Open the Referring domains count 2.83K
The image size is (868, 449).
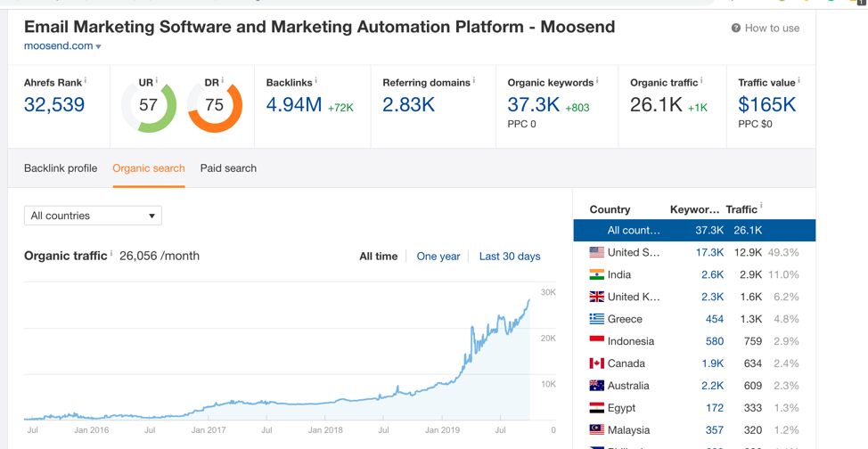coord(408,104)
